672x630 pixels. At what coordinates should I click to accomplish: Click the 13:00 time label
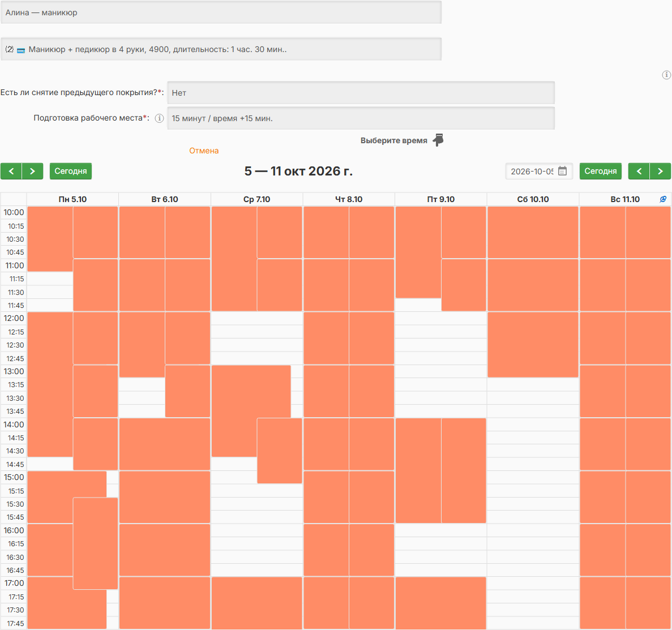[14, 371]
